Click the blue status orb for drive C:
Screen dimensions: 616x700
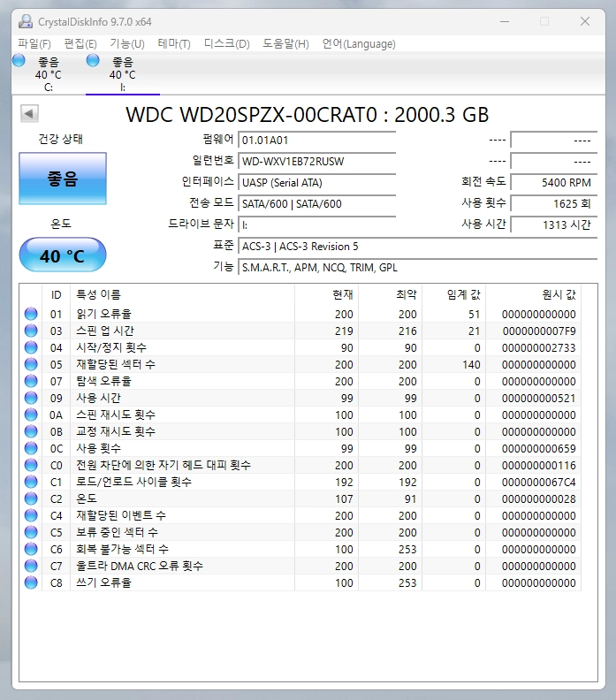click(19, 60)
